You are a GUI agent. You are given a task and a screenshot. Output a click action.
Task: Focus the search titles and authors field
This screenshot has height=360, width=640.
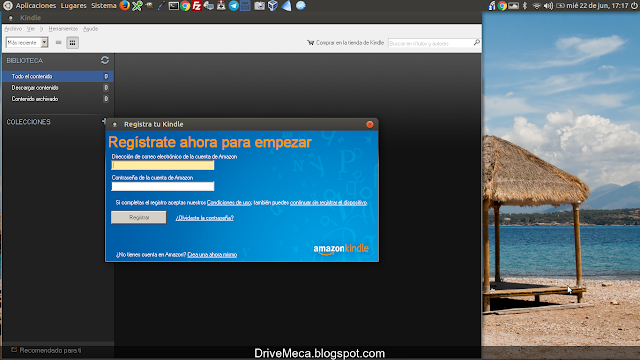coord(431,43)
